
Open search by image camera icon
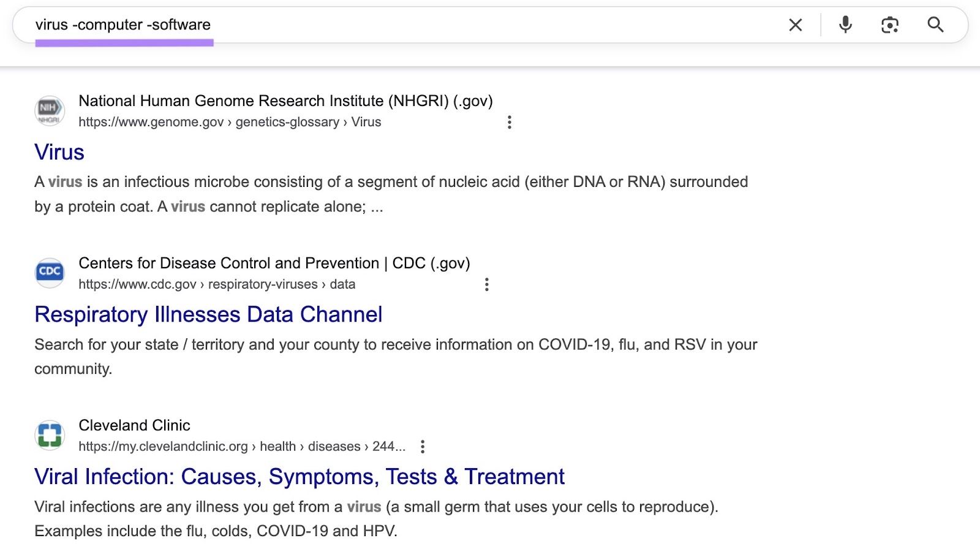(889, 25)
